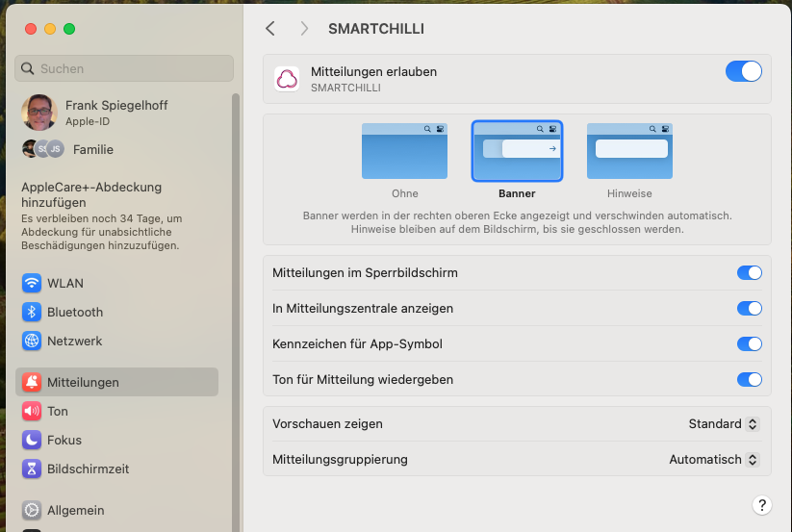Open Ton settings pane
This screenshot has width=792, height=532.
[116, 411]
